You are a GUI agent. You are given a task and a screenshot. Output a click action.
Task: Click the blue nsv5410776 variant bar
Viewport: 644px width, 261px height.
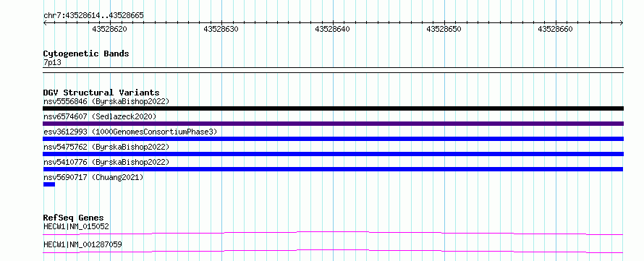coord(333,169)
